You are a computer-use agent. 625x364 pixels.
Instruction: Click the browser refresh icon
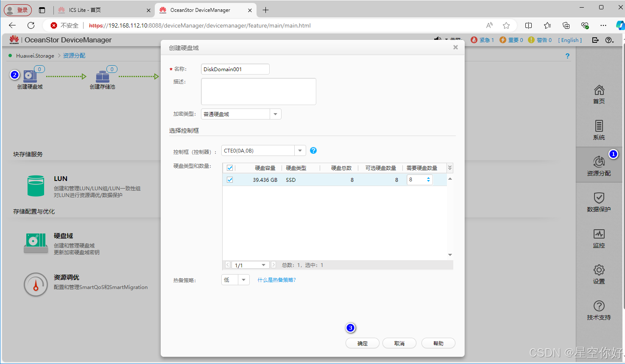(x=31, y=25)
